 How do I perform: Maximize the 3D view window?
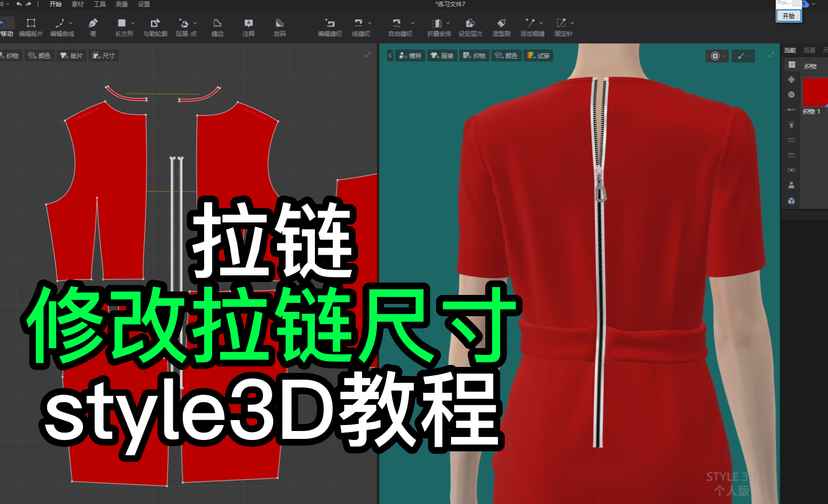[771, 55]
